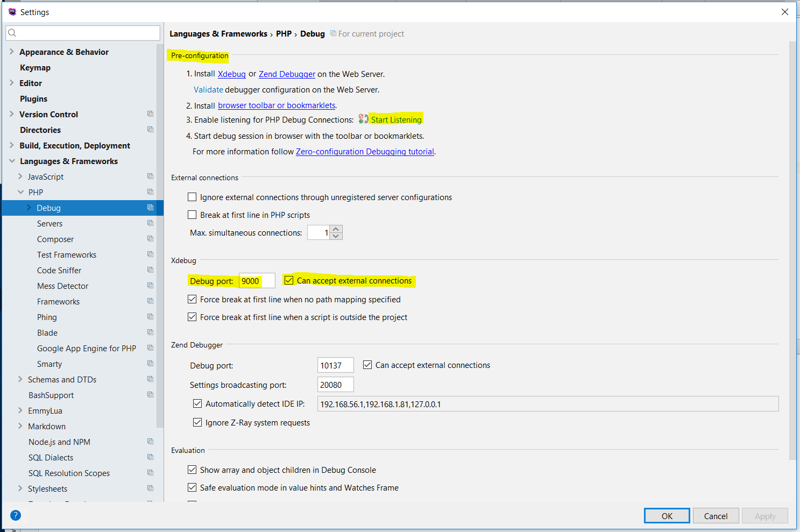Click the project-level icon beside SQL Resolution Scopes
The height and width of the screenshot is (532, 800).
point(150,473)
